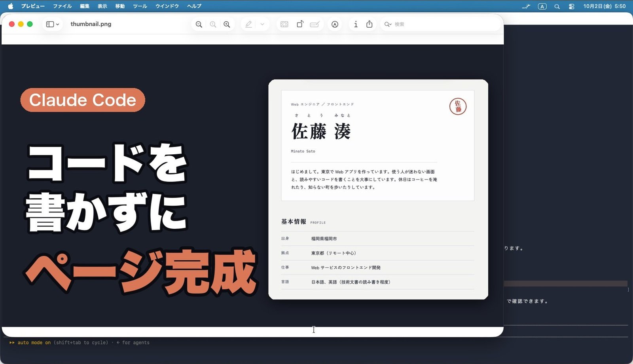633x364 pixels.
Task: Click the 佐藤 湊 name heading
Action: point(321,132)
